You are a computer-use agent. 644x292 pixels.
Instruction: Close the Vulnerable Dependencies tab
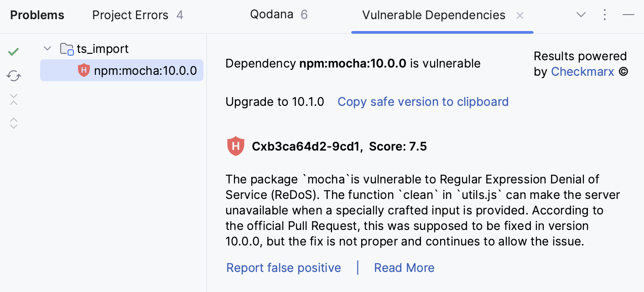point(520,15)
